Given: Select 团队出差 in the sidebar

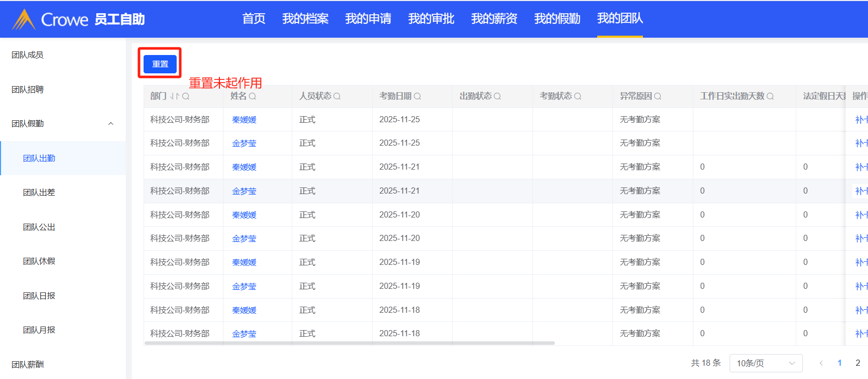Looking at the screenshot, I should [39, 193].
